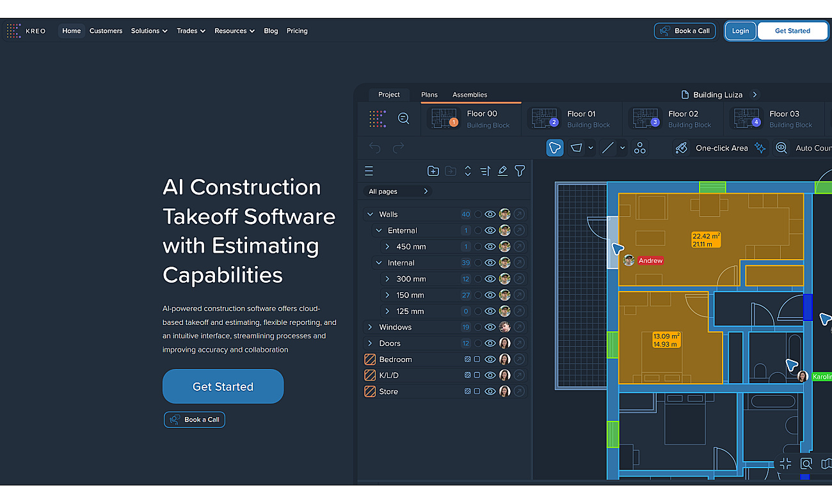Click the arrow-out icon on the Walls row
This screenshot has width=832, height=504.
(519, 214)
